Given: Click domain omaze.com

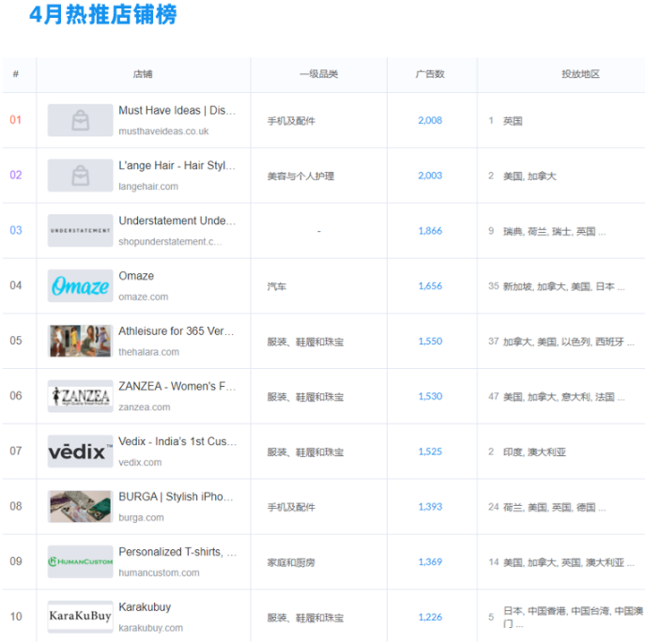Looking at the screenshot, I should point(143,296).
